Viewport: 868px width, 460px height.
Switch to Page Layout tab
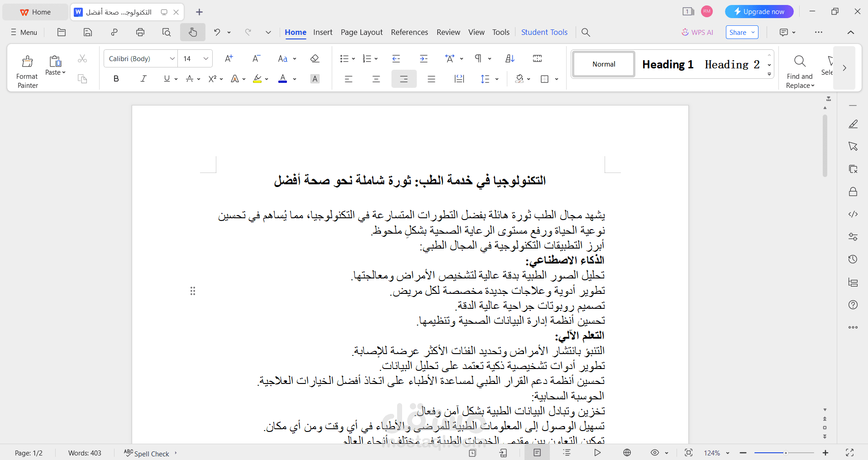(x=362, y=32)
